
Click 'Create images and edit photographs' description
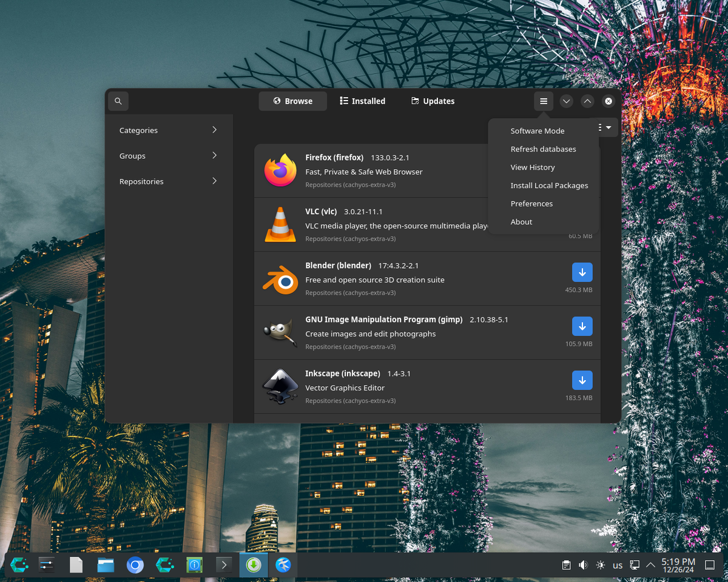coord(370,334)
